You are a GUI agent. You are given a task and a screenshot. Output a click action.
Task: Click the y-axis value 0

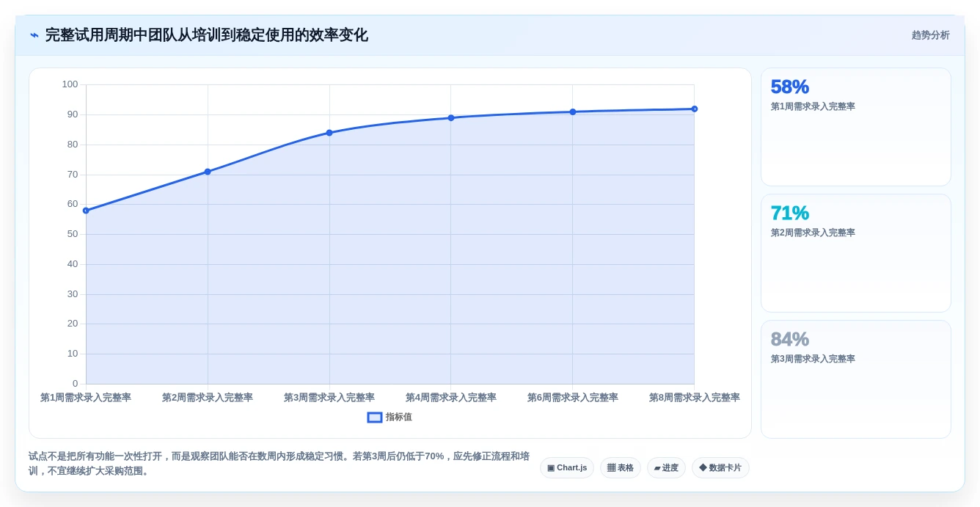(x=75, y=384)
